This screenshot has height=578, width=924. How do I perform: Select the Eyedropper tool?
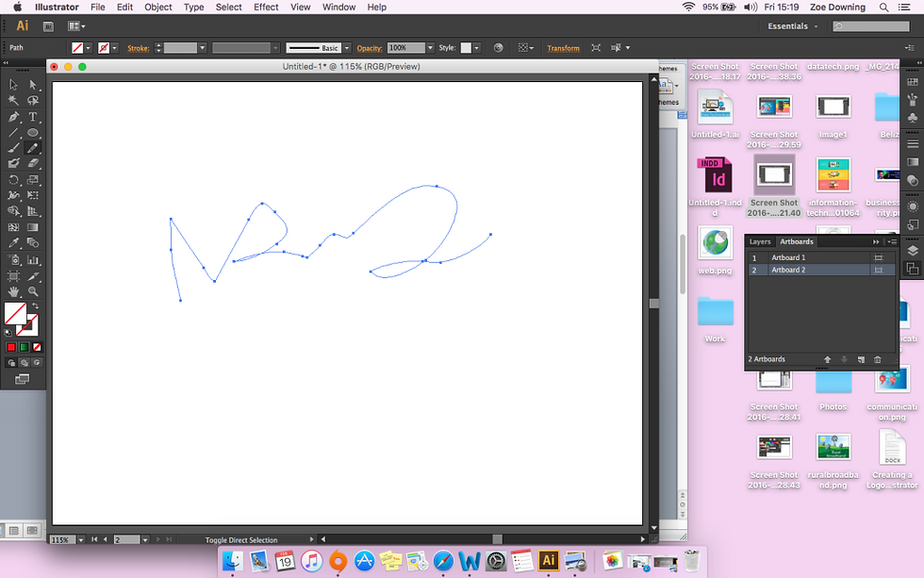13,242
